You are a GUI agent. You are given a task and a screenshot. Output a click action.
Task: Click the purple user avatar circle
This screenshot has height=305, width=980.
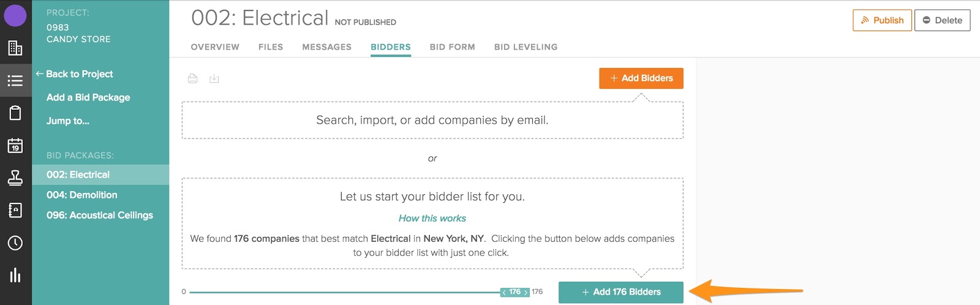tap(15, 15)
